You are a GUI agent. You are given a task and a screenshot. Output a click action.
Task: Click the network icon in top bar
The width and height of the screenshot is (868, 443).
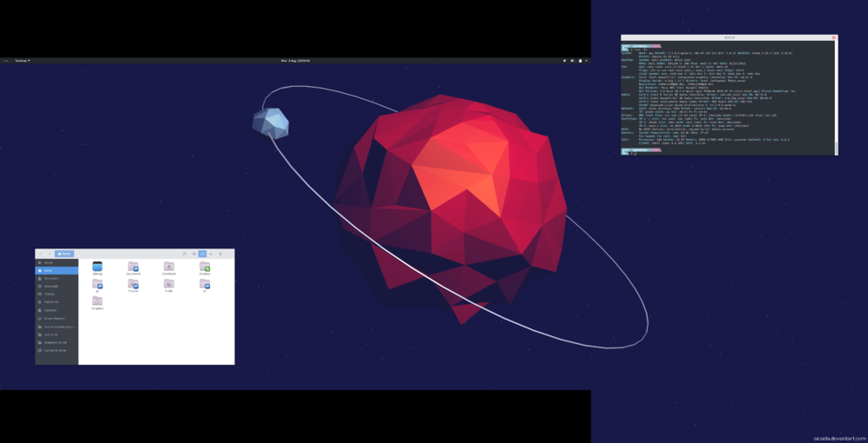(565, 60)
